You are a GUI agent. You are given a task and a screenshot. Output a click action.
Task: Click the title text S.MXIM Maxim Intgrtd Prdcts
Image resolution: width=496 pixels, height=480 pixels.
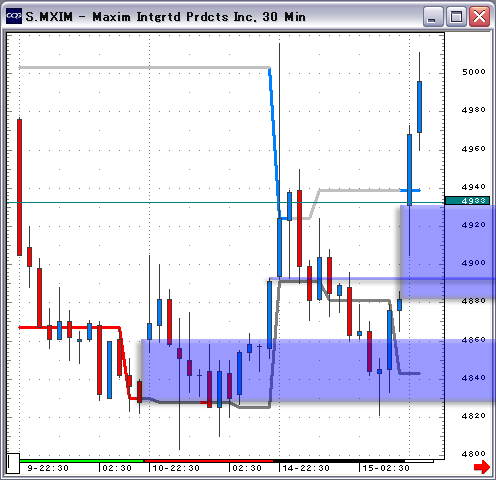click(x=165, y=16)
